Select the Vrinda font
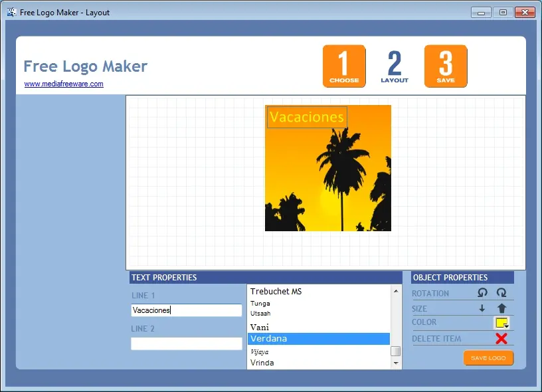Viewport: 542px width, 392px height. click(x=318, y=363)
